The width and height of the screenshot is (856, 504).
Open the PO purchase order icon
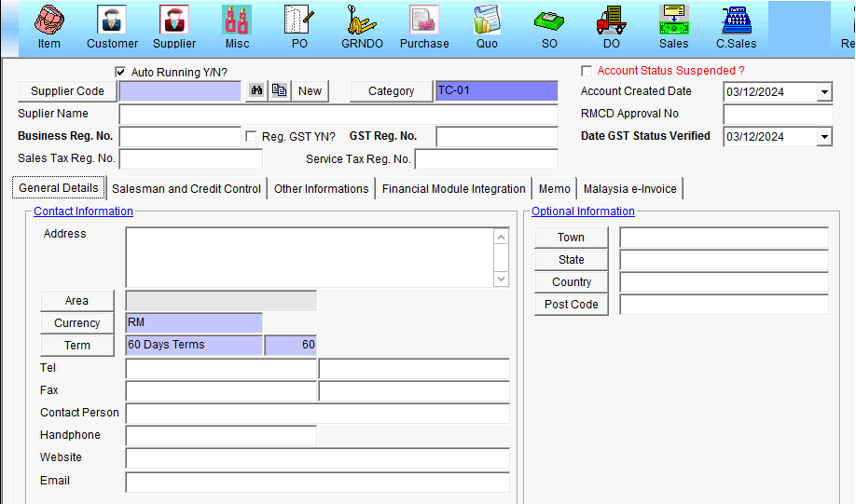click(299, 20)
